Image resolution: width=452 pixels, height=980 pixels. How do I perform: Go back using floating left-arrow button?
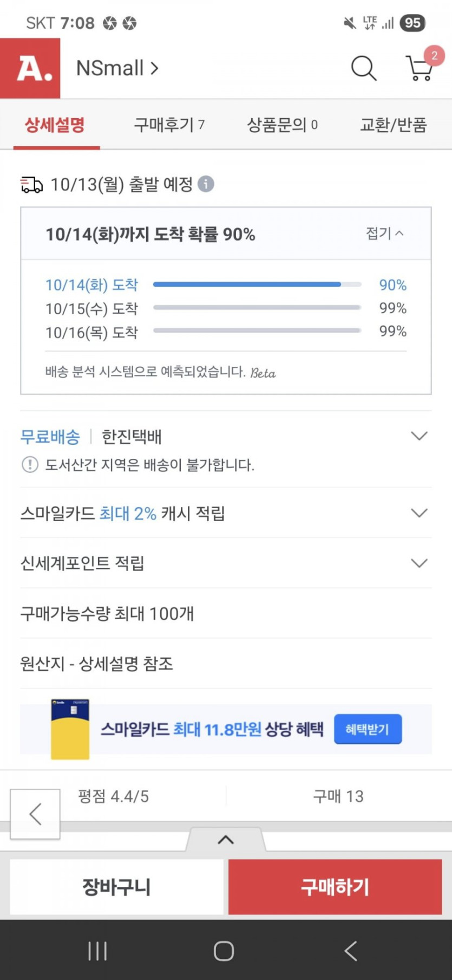(x=35, y=814)
